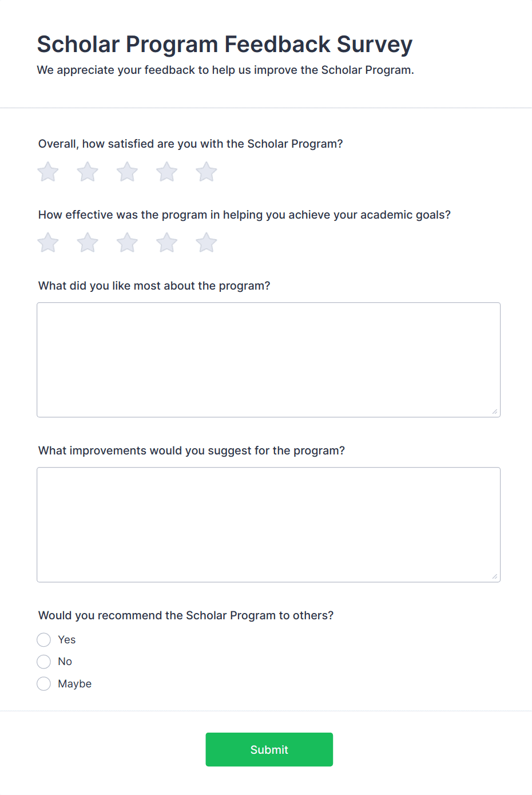Click the green Submit button
This screenshot has width=532, height=795.
pos(269,749)
